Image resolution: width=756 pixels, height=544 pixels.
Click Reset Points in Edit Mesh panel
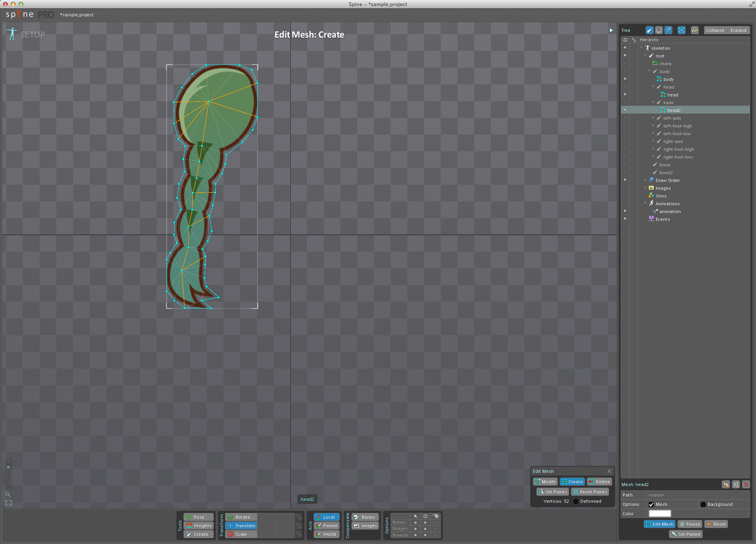click(x=590, y=492)
